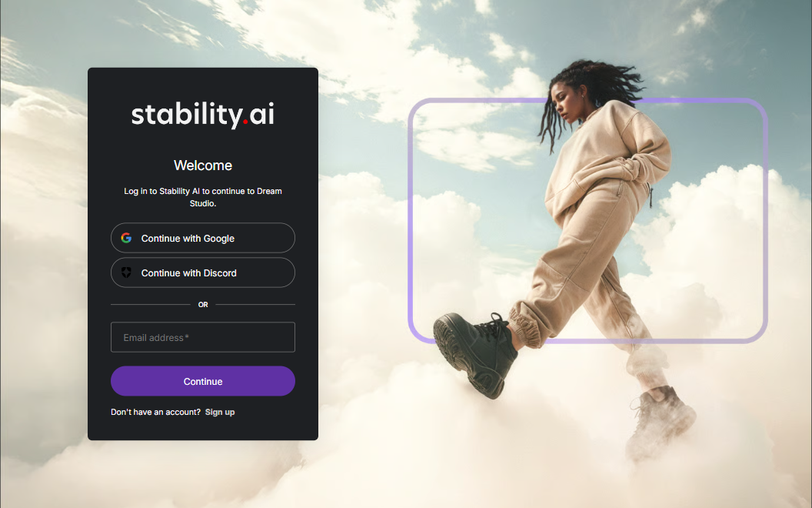The image size is (812, 508).
Task: Click the Discord shield icon
Action: (x=126, y=272)
